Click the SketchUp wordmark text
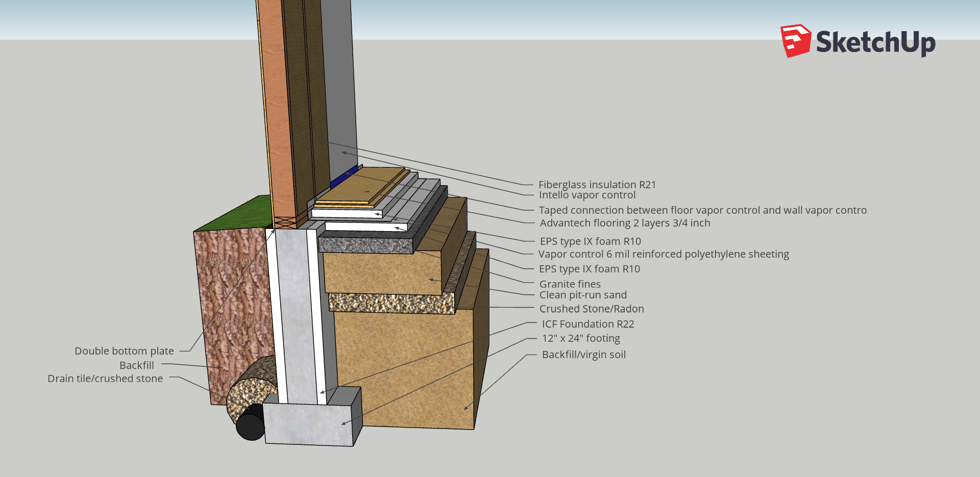The height and width of the screenshot is (477, 980). tap(875, 42)
